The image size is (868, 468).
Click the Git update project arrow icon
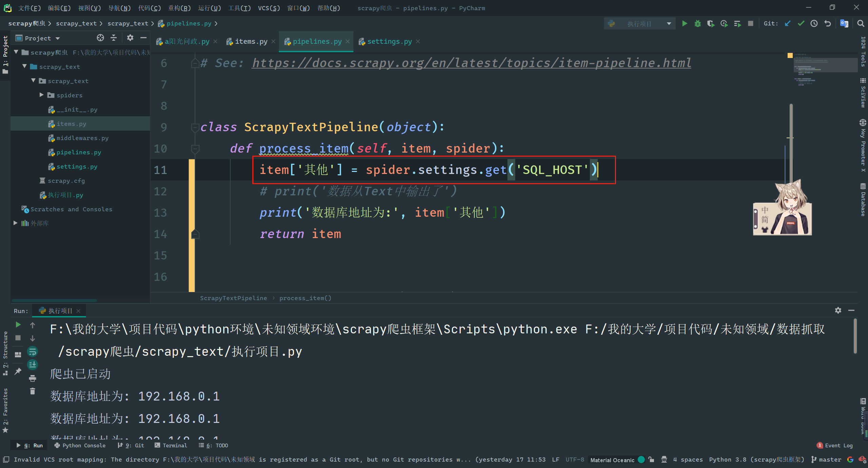788,23
